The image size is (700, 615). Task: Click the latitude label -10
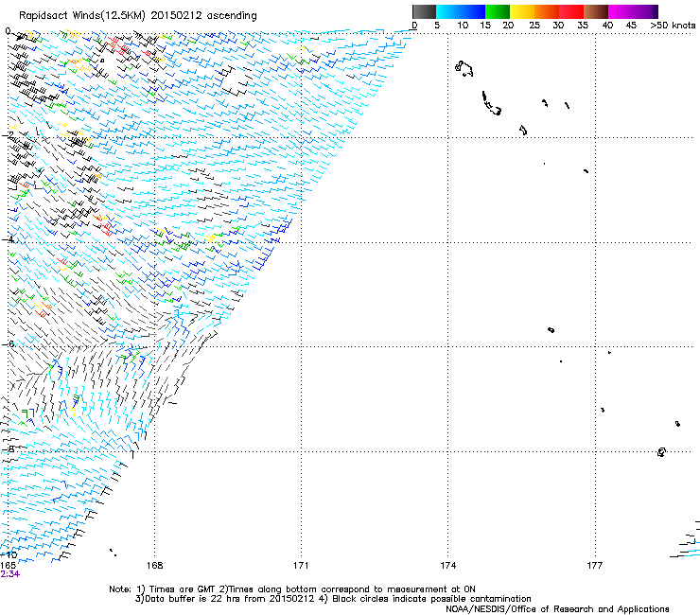pos(9,554)
